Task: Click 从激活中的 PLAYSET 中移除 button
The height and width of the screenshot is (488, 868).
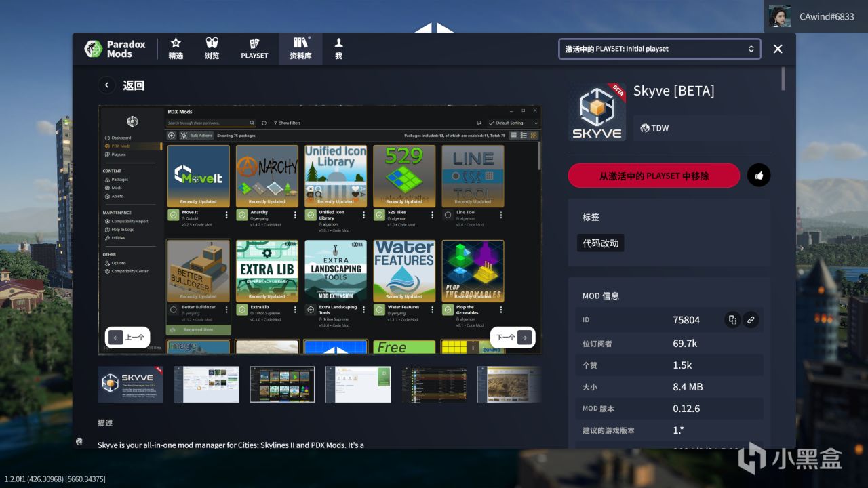Action: tap(654, 176)
